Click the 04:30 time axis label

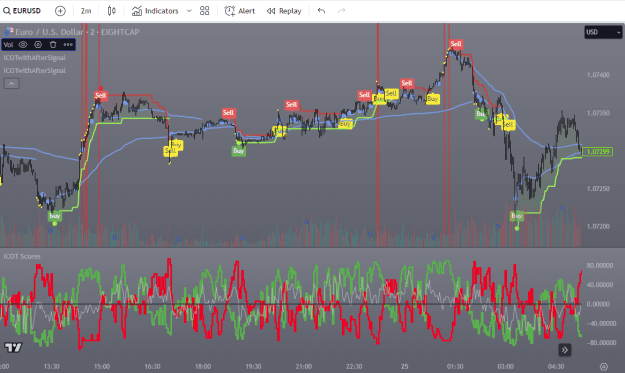556,367
